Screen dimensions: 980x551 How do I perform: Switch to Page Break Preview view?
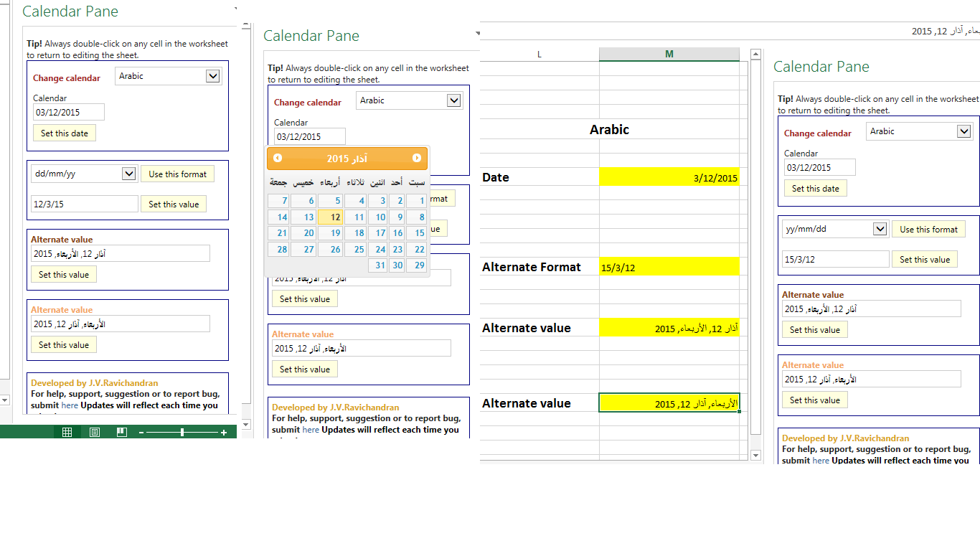122,432
